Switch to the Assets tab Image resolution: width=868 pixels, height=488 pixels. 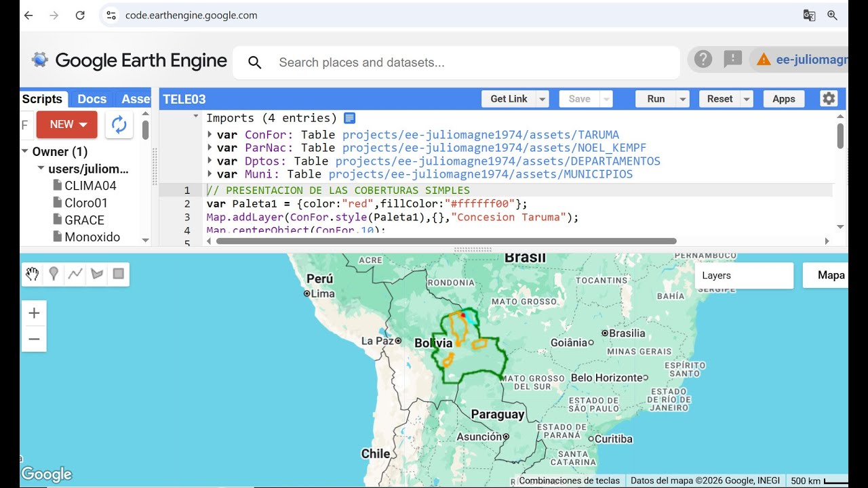click(x=134, y=99)
